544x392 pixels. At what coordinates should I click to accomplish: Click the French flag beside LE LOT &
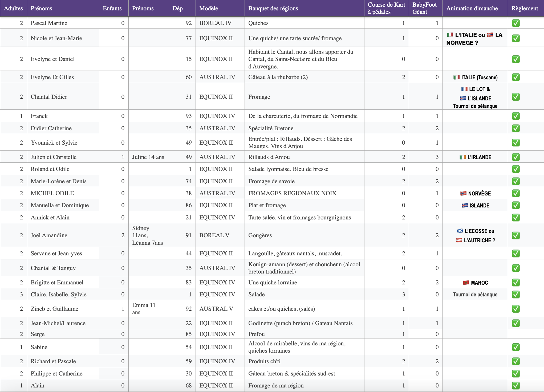(x=464, y=89)
